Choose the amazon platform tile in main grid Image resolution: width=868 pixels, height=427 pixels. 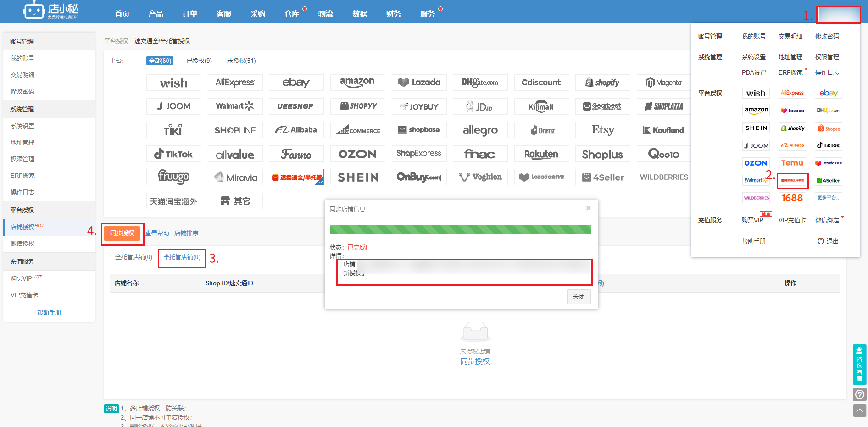click(x=358, y=83)
